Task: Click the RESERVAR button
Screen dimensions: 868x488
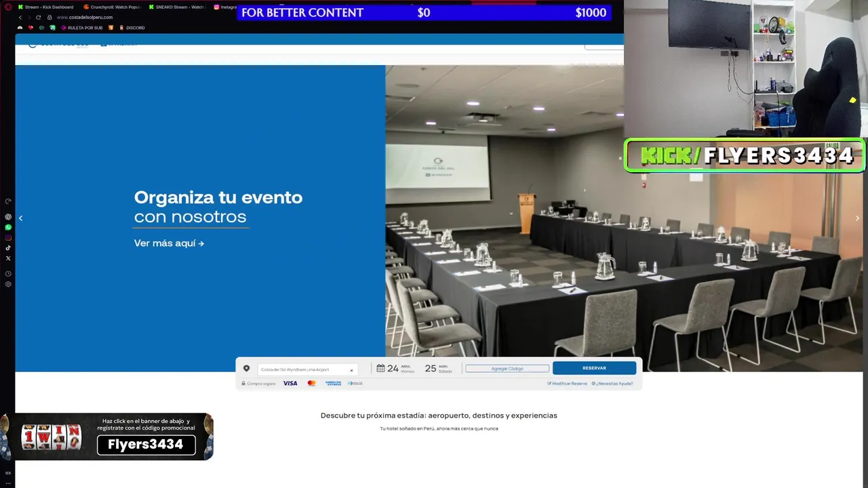Action: [594, 368]
